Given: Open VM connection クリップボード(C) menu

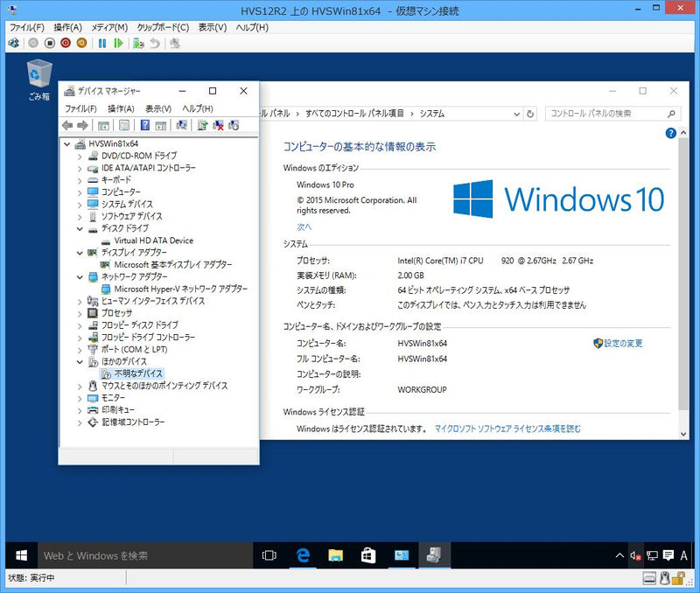Looking at the screenshot, I should pos(163,27).
